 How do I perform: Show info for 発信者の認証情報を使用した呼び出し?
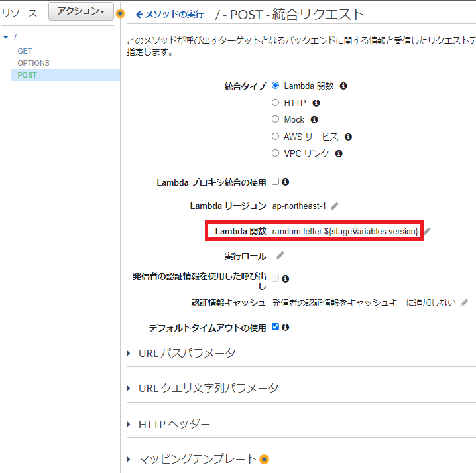click(x=285, y=279)
